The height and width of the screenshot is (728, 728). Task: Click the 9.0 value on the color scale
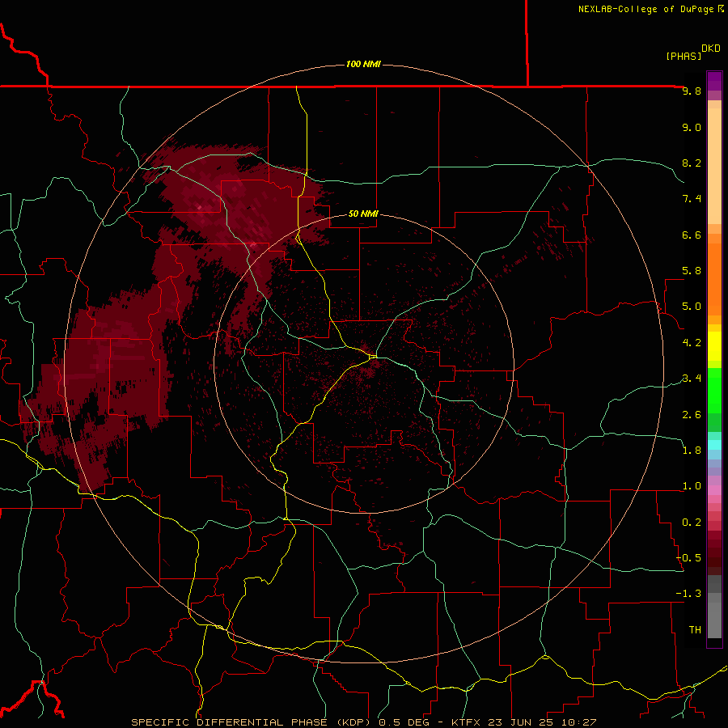[692, 127]
